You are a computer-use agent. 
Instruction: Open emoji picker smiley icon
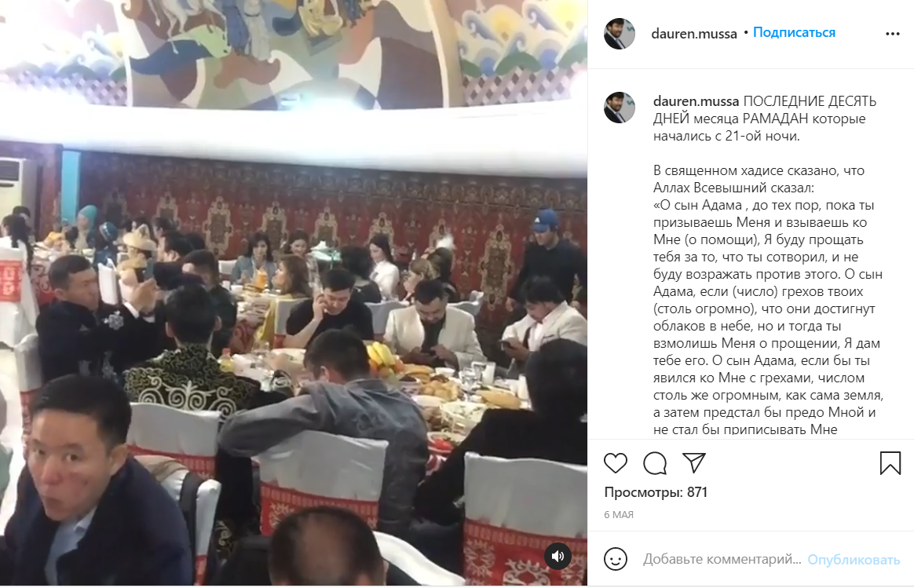(x=616, y=559)
